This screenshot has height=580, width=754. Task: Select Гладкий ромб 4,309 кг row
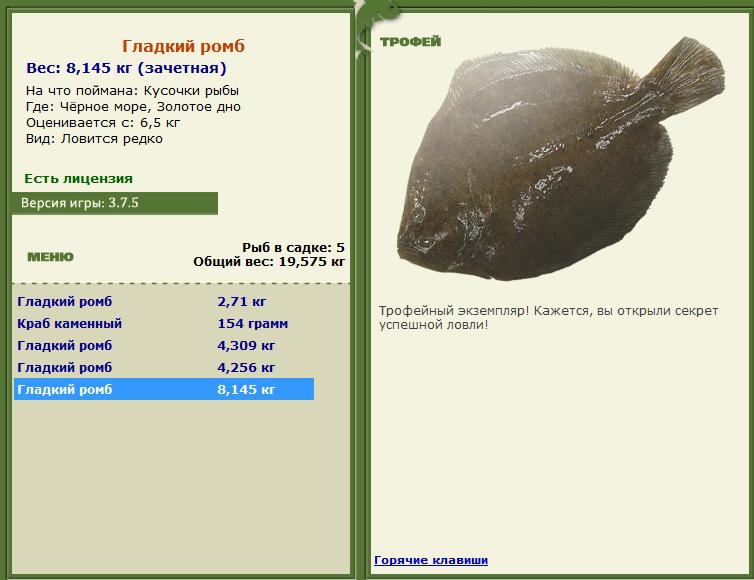coord(163,345)
